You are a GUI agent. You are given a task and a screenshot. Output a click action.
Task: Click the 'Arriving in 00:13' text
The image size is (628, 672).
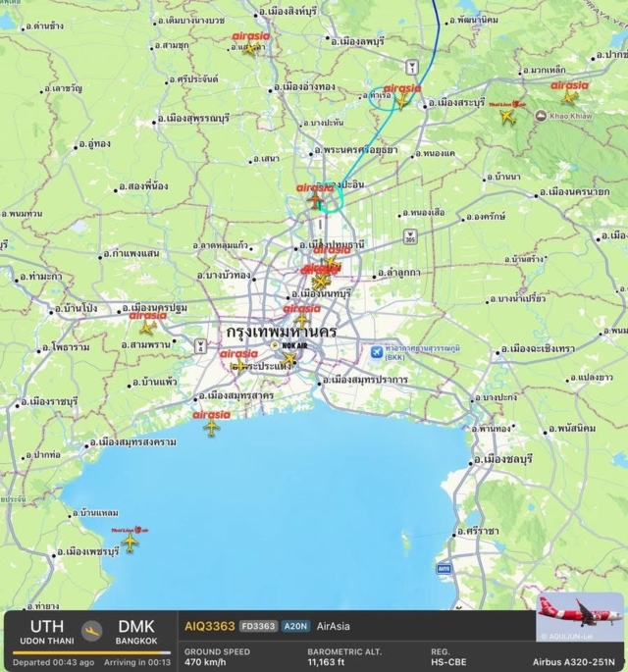tap(137, 662)
